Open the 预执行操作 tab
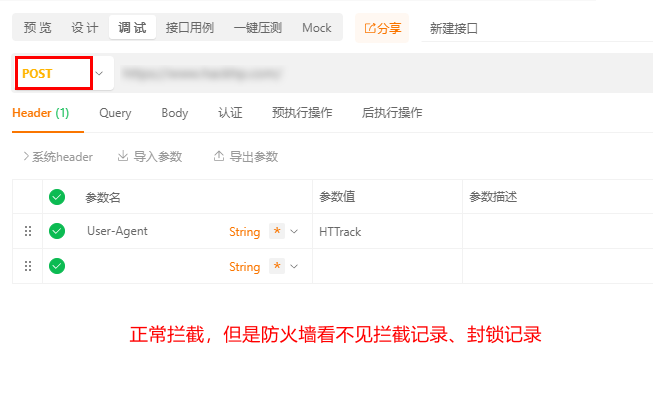653x396 pixels. coord(302,113)
